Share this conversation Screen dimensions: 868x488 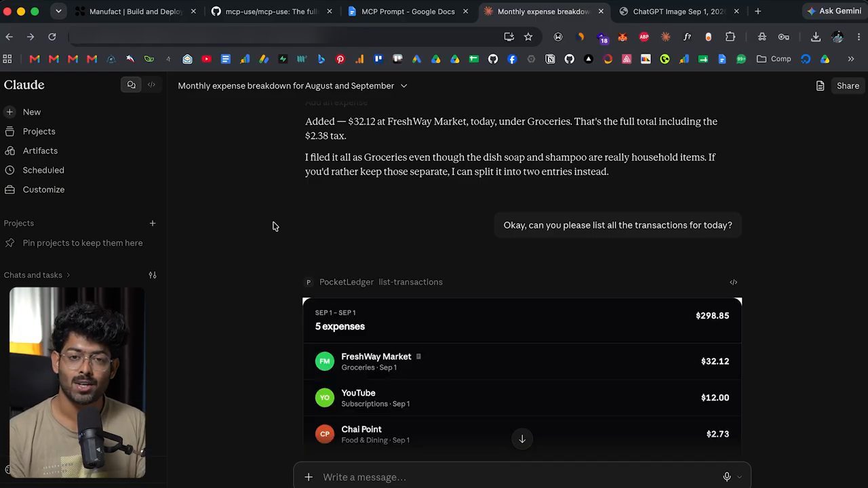coord(848,86)
